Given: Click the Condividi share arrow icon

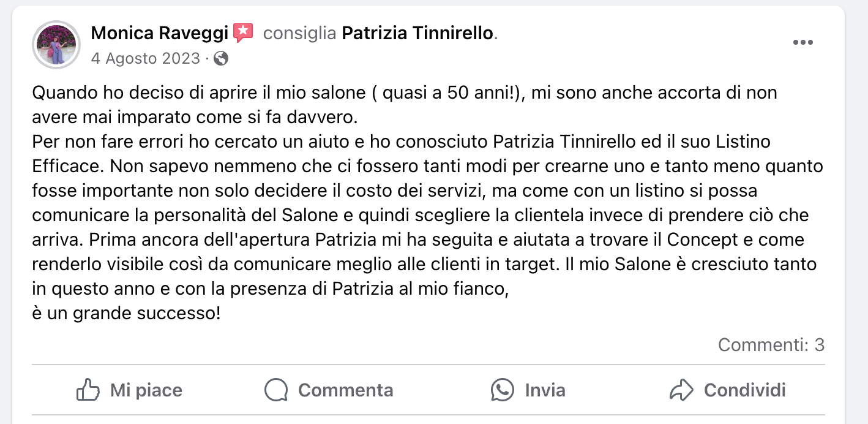Looking at the screenshot, I should coord(681,390).
